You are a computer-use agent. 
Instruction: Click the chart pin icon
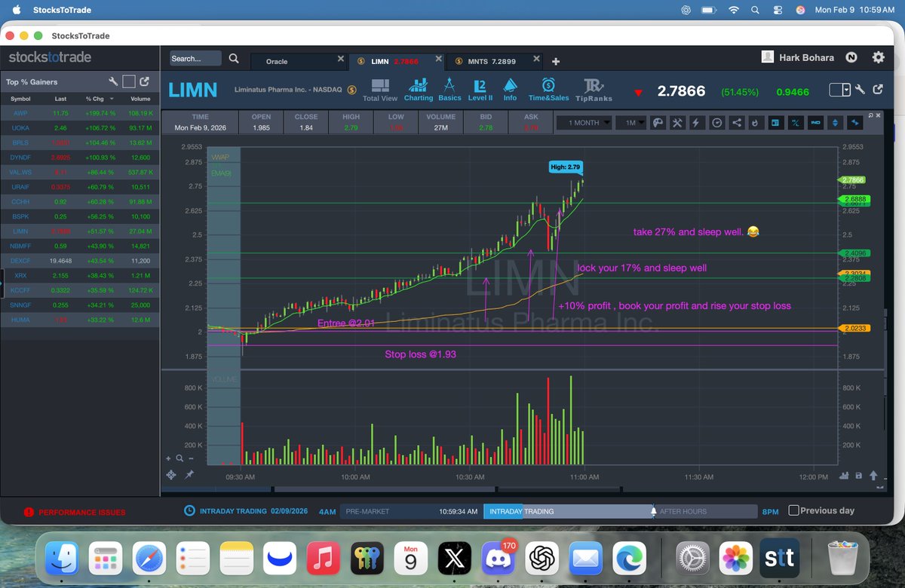(189, 474)
